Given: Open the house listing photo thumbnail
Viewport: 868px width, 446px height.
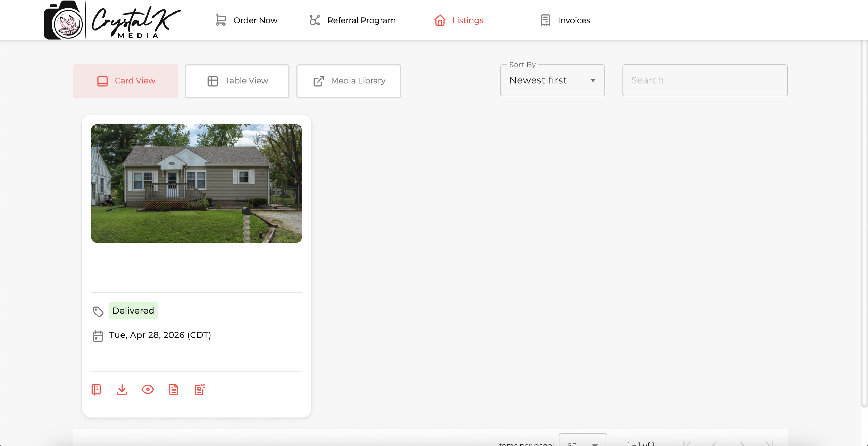Looking at the screenshot, I should 197,183.
